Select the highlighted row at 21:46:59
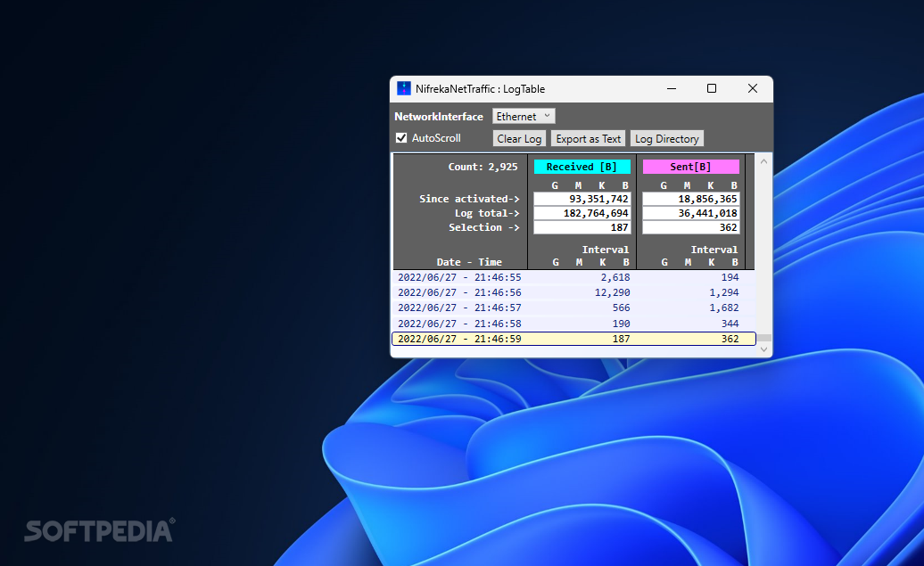 tap(573, 339)
